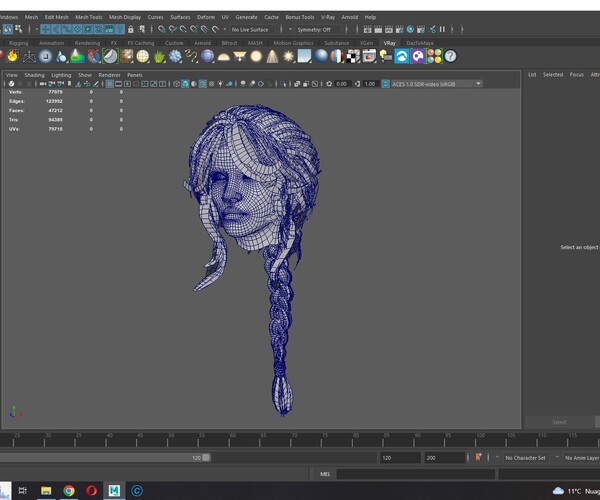Expand the arrow left of Symmetry field
Screen dimensions: 600x500
(x=290, y=29)
